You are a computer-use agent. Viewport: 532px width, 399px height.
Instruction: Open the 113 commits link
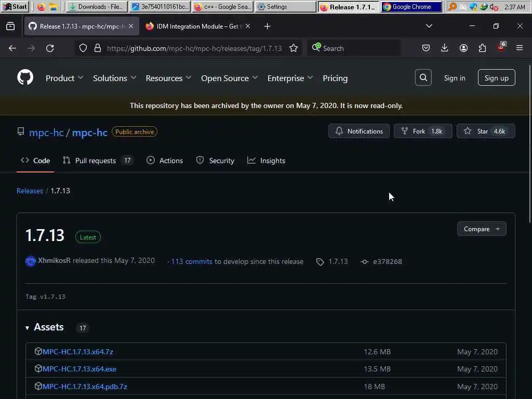coord(191,262)
